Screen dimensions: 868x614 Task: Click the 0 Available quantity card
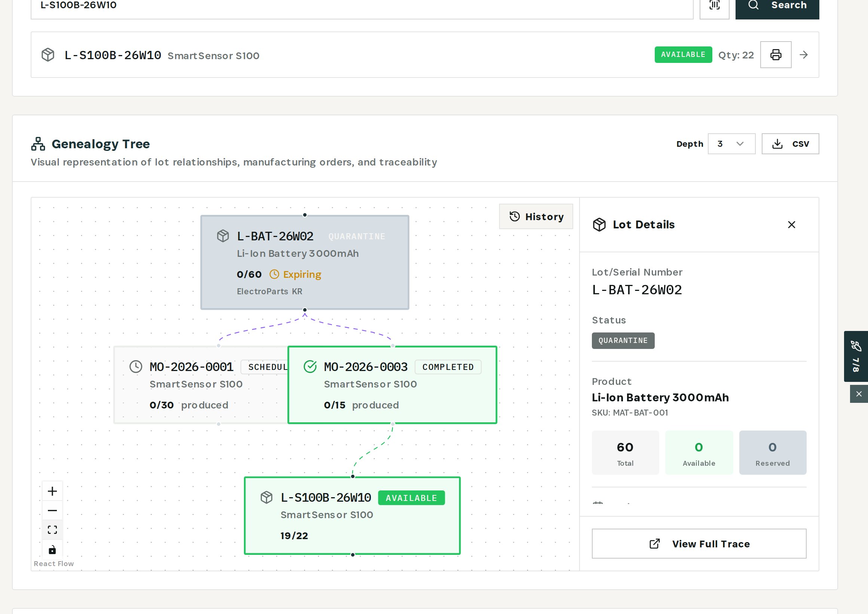pyautogui.click(x=699, y=453)
